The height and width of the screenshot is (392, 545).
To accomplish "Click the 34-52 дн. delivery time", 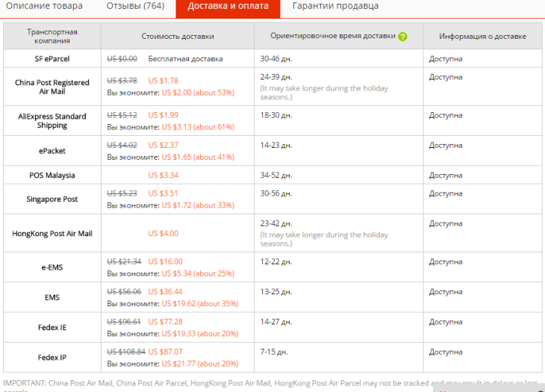I will 276,175.
